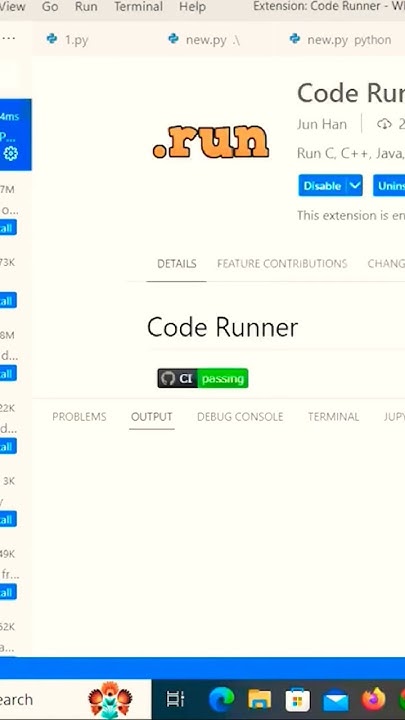Open the TERMINAL panel tab
This screenshot has height=720, width=405.
click(x=333, y=416)
